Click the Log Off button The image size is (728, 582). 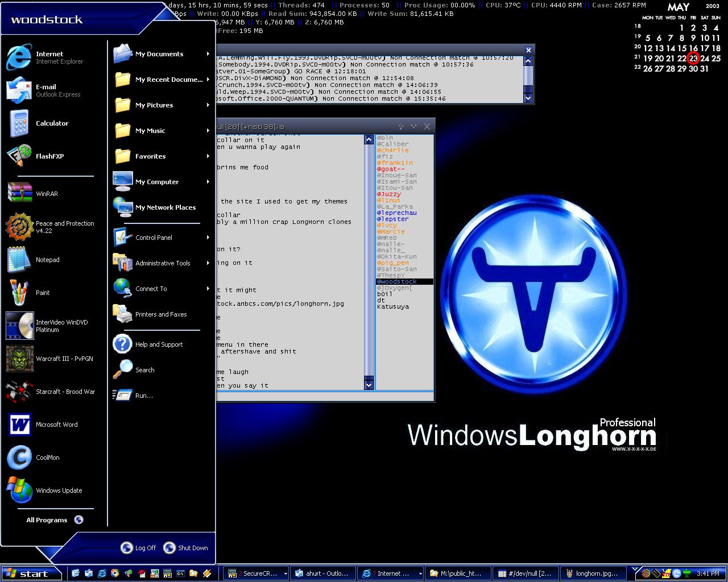point(138,548)
